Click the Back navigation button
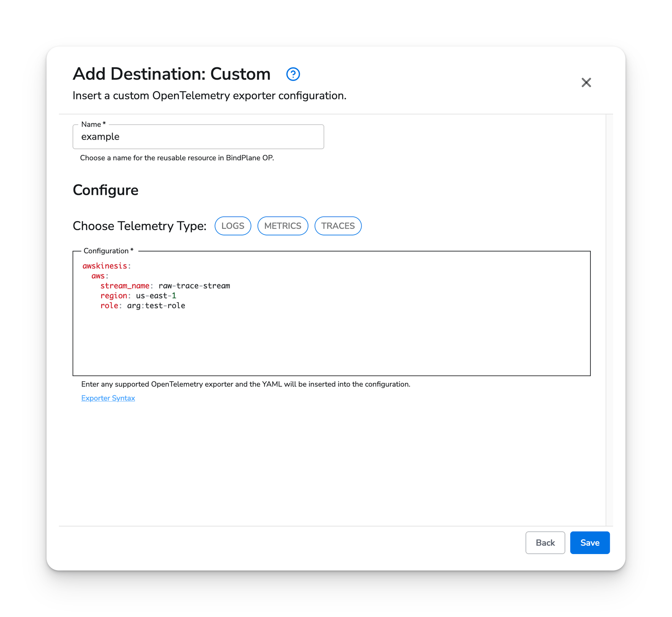This screenshot has width=672, height=617. pos(545,543)
